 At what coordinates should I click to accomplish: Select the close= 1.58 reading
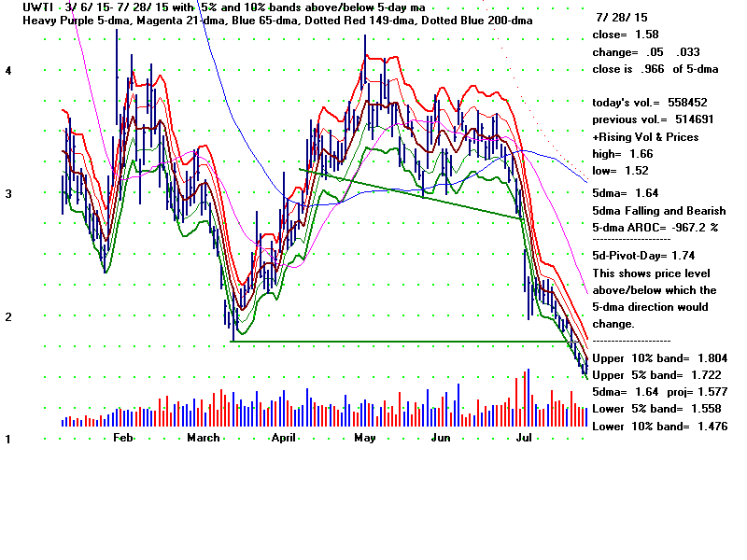pyautogui.click(x=626, y=35)
